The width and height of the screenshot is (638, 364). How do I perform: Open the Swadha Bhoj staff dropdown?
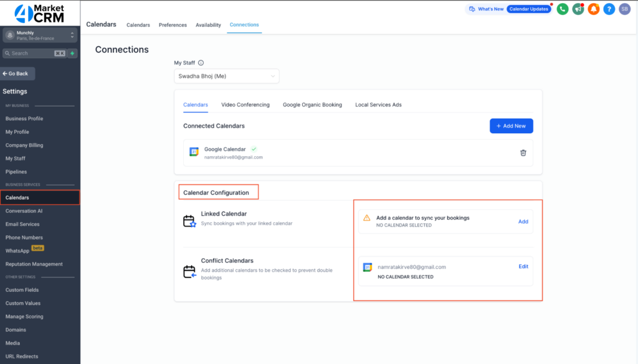227,76
